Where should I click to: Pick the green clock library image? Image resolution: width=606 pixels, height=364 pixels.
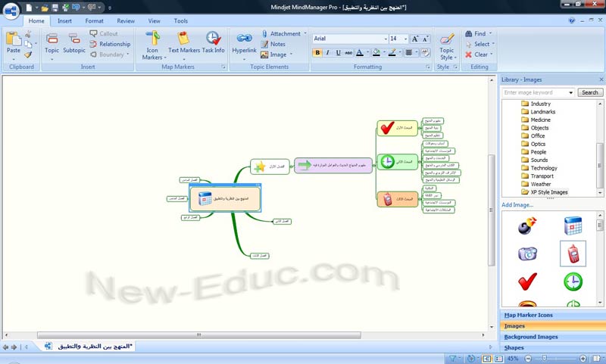[573, 282]
